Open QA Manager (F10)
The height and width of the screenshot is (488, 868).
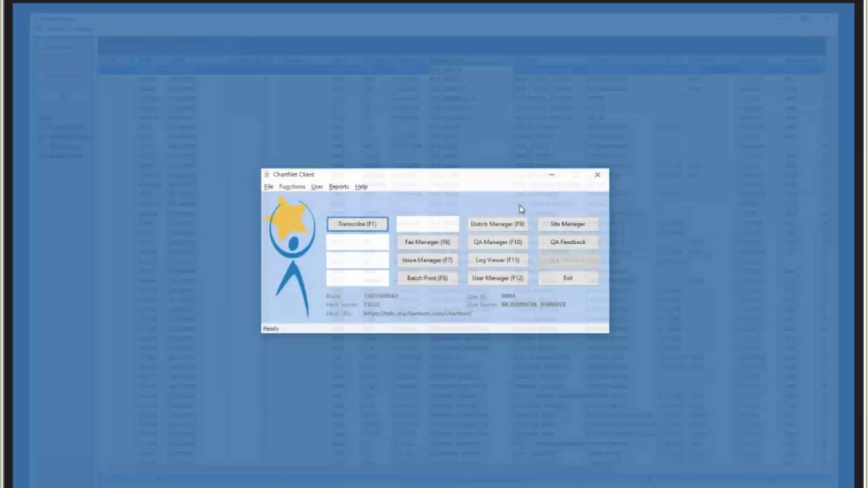[497, 242]
